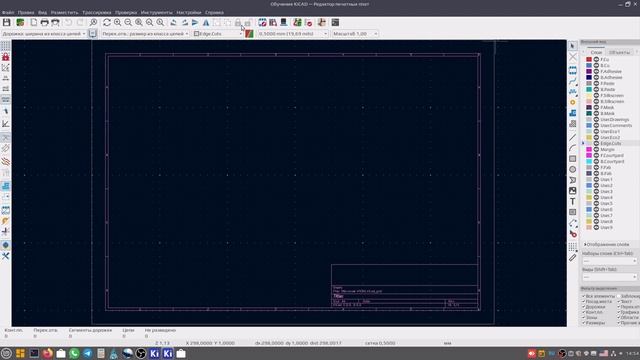
Task: Save the board with the floppy disk icon
Action: pos(7,22)
